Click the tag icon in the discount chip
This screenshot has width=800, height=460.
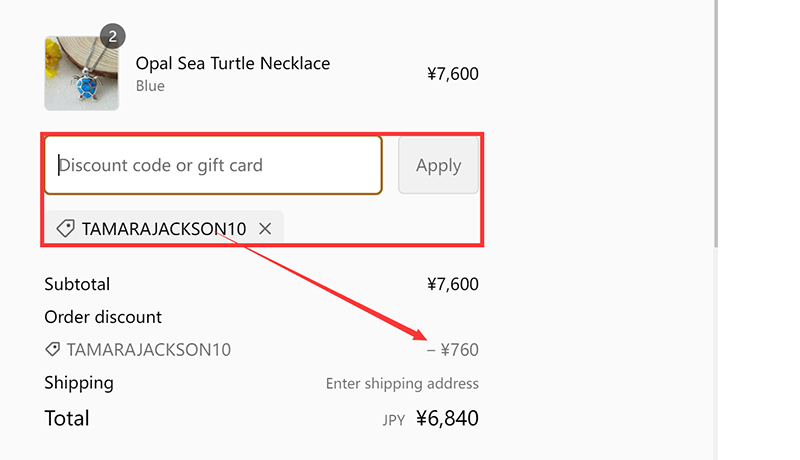pos(66,229)
